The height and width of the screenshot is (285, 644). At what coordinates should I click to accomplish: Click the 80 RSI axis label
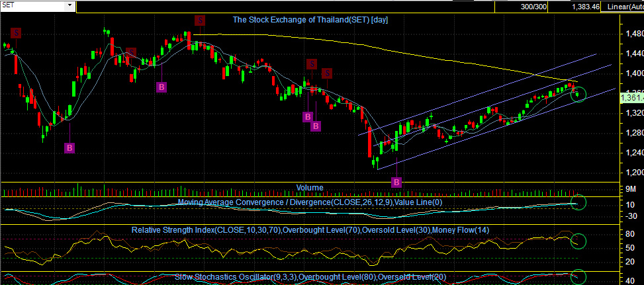pyautogui.click(x=631, y=235)
